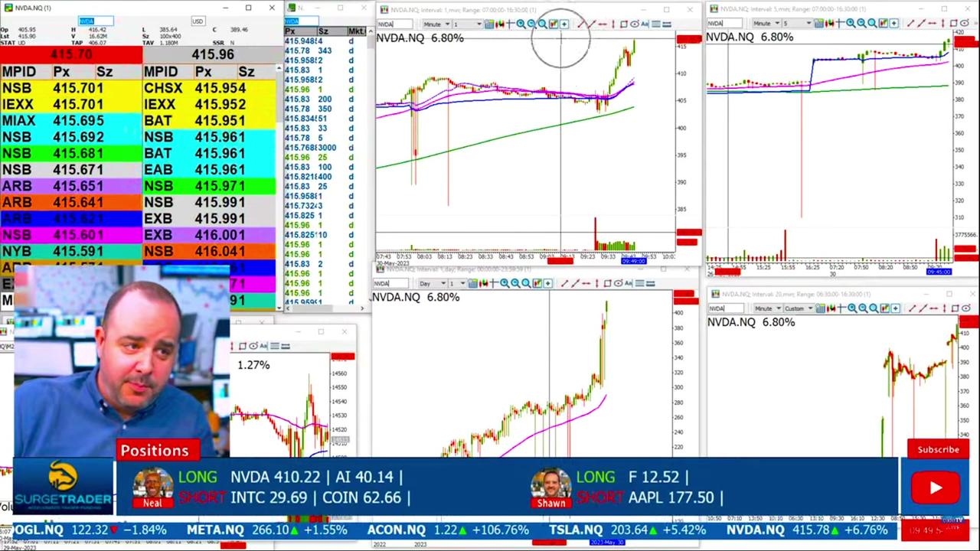Click the bar chart icon in daily chart toolbar
The image size is (980, 551).
pyautogui.click(x=472, y=283)
